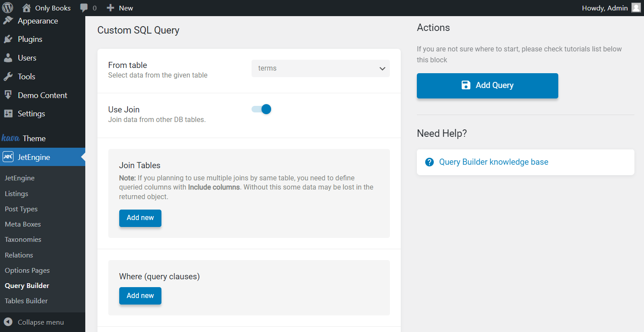
Task: Click the From table dropdown chevron
Action: 382,68
